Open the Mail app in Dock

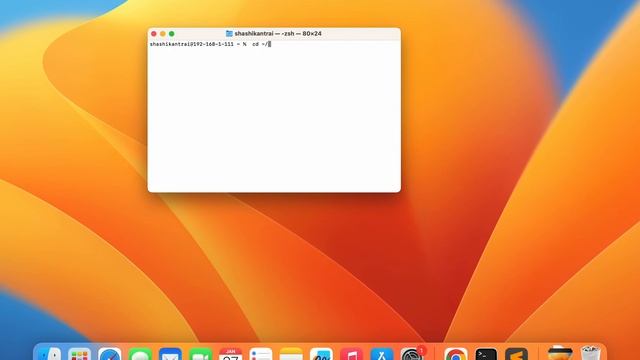(170, 354)
